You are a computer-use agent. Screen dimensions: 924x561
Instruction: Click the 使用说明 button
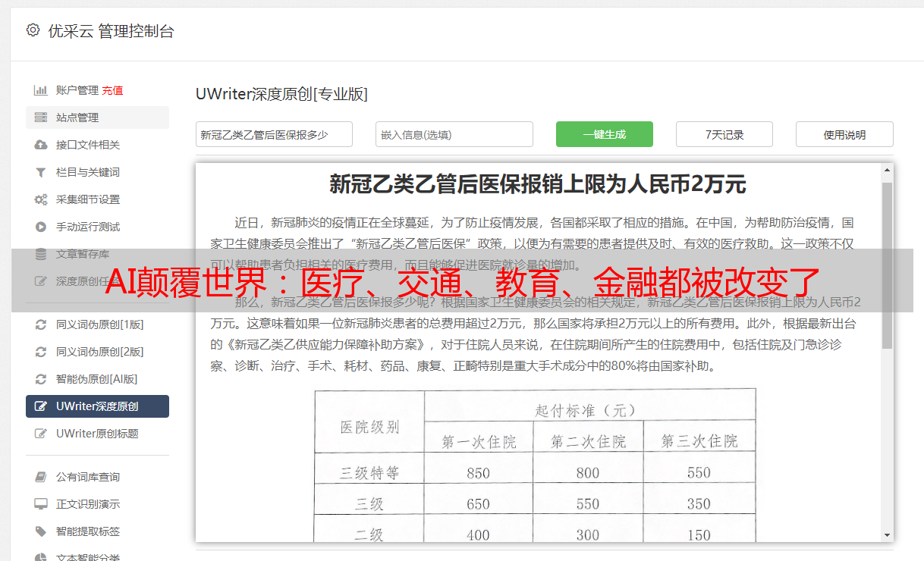click(x=844, y=134)
